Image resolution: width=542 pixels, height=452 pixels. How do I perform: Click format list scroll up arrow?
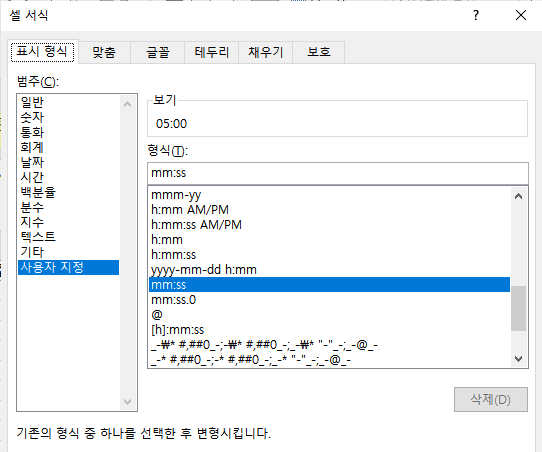[518, 196]
